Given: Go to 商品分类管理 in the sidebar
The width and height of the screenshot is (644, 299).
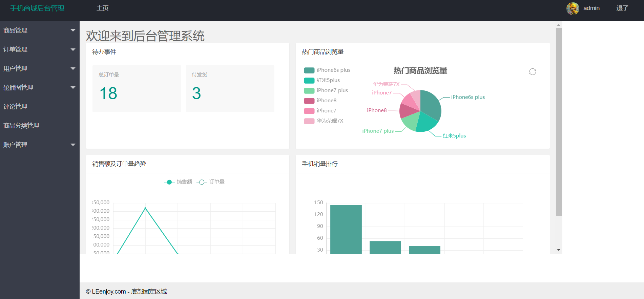Looking at the screenshot, I should coord(40,126).
